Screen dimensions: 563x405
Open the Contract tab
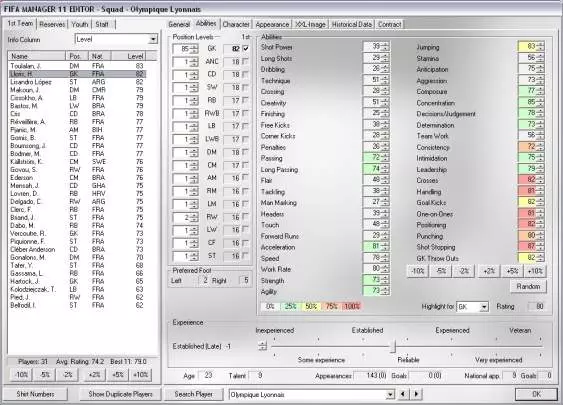pyautogui.click(x=390, y=24)
